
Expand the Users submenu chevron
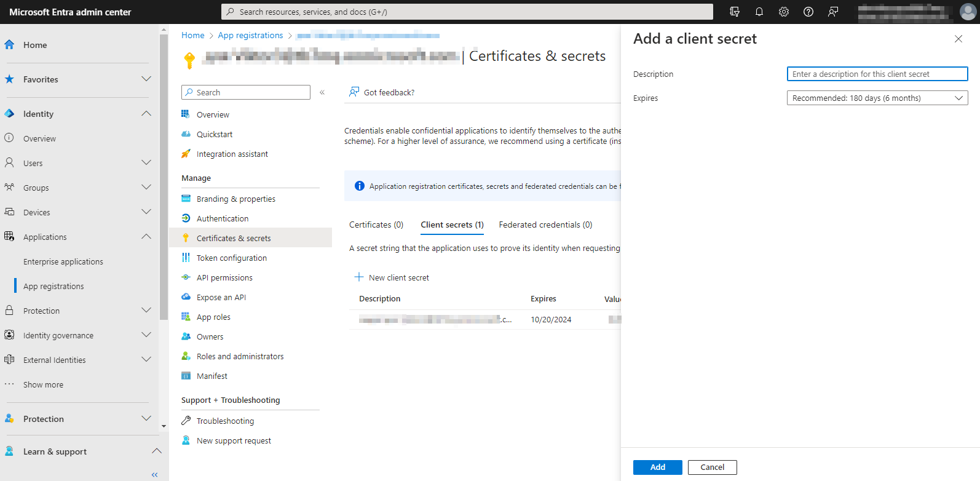coord(146,162)
